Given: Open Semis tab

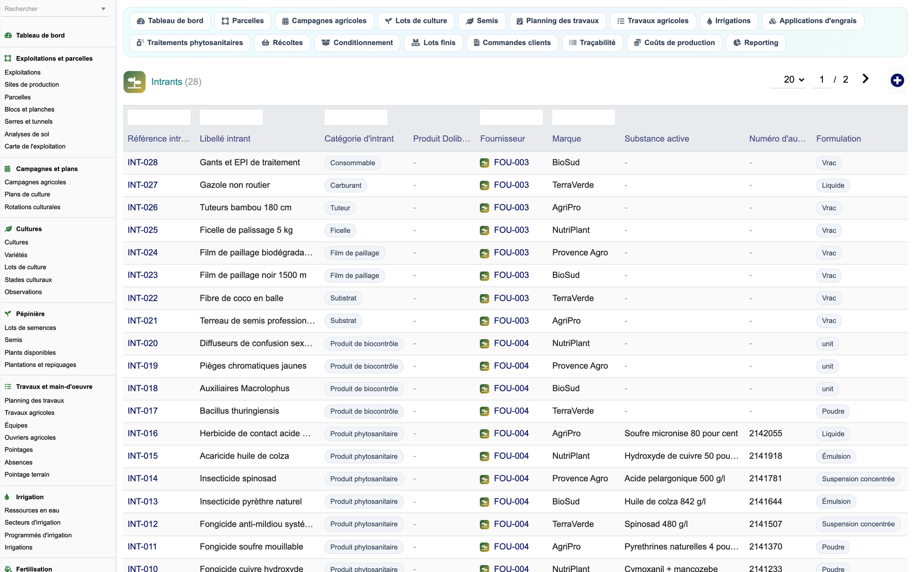Looking at the screenshot, I should pos(482,21).
